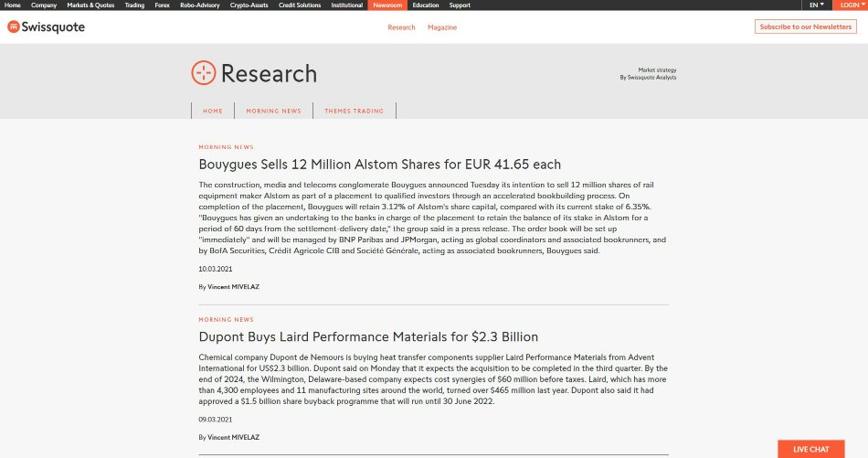This screenshot has width=868, height=458.
Task: Open the Company menu
Action: (x=44, y=5)
